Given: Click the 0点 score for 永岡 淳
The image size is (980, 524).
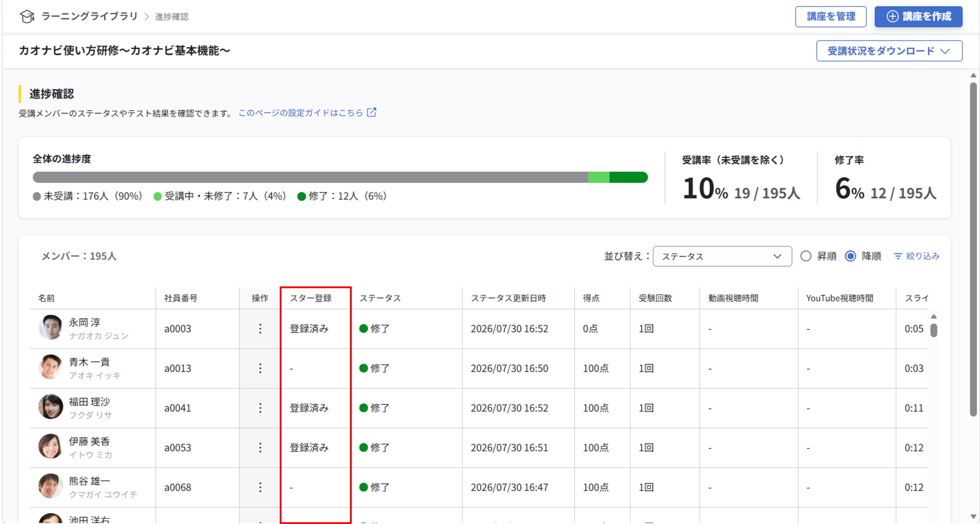Looking at the screenshot, I should coord(590,329).
